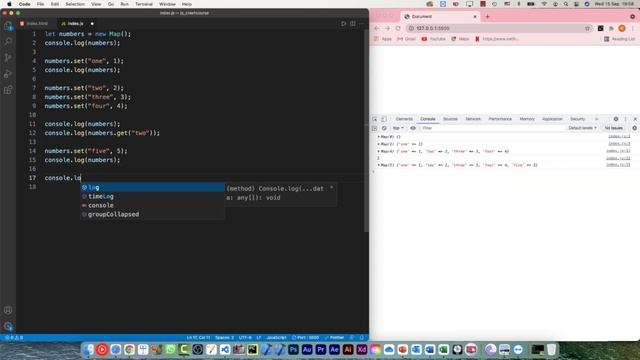
Task: Click Spaces: 2 indentation in status bar
Action: [224, 338]
